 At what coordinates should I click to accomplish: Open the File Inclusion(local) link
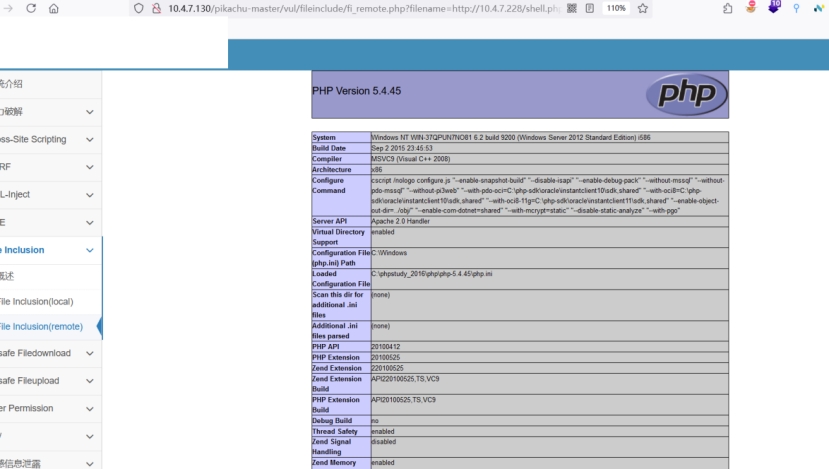(x=36, y=301)
